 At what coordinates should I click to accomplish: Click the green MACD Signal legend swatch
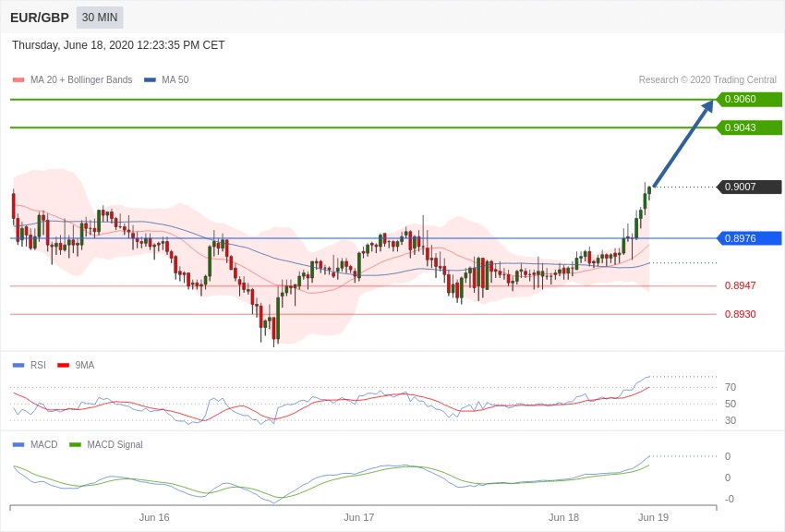click(x=75, y=444)
